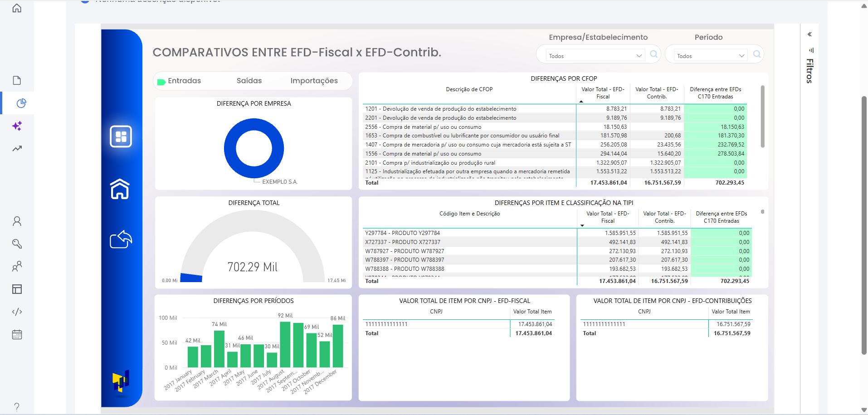Click the house icon on blue panel
Screen dimensions: 868x415
[x=120, y=189]
